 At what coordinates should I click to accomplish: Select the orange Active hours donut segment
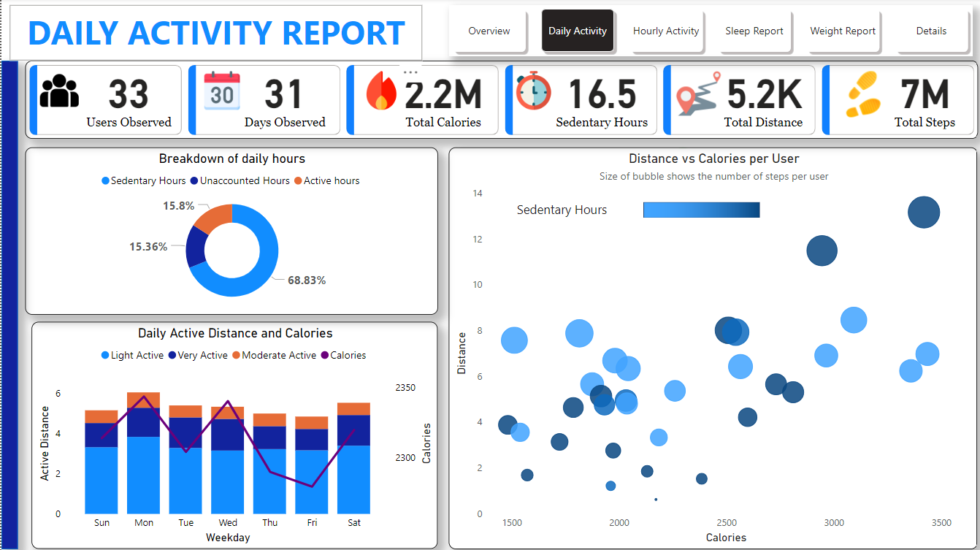coord(216,217)
